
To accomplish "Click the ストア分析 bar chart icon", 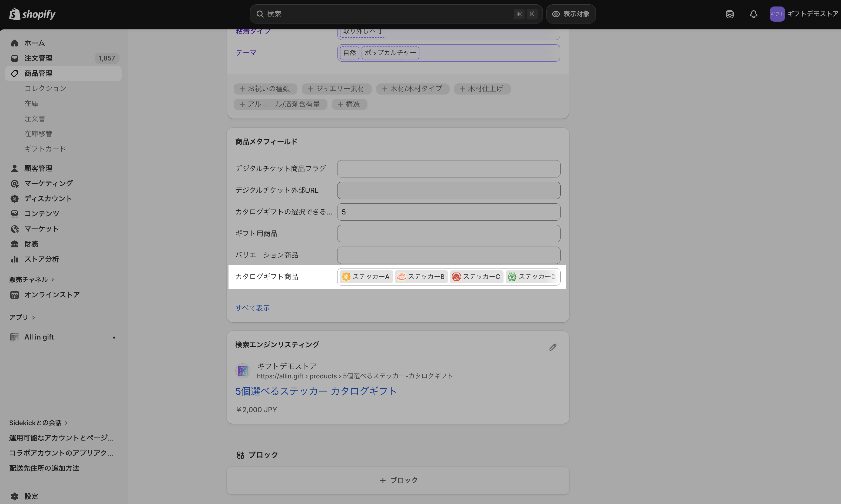I will [15, 259].
